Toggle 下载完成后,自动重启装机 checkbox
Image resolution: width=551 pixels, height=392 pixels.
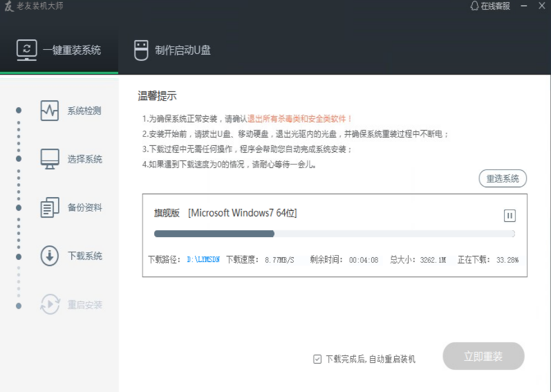(x=317, y=359)
